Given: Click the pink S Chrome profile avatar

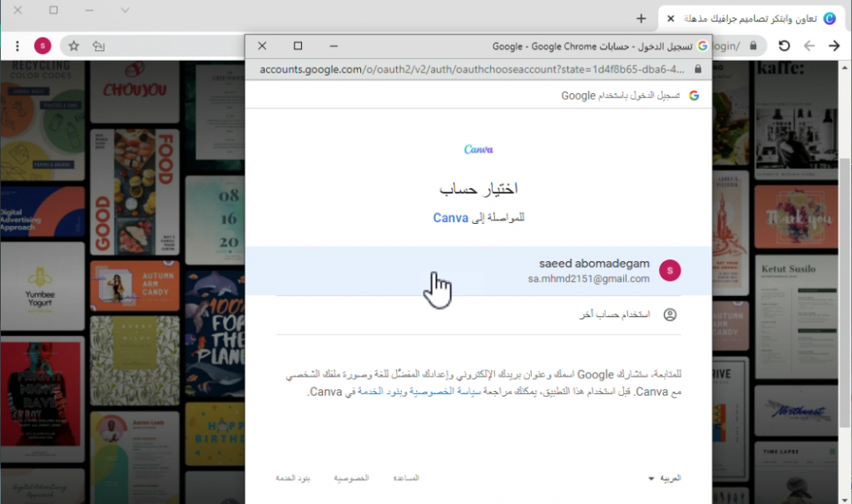Looking at the screenshot, I should click(x=42, y=45).
